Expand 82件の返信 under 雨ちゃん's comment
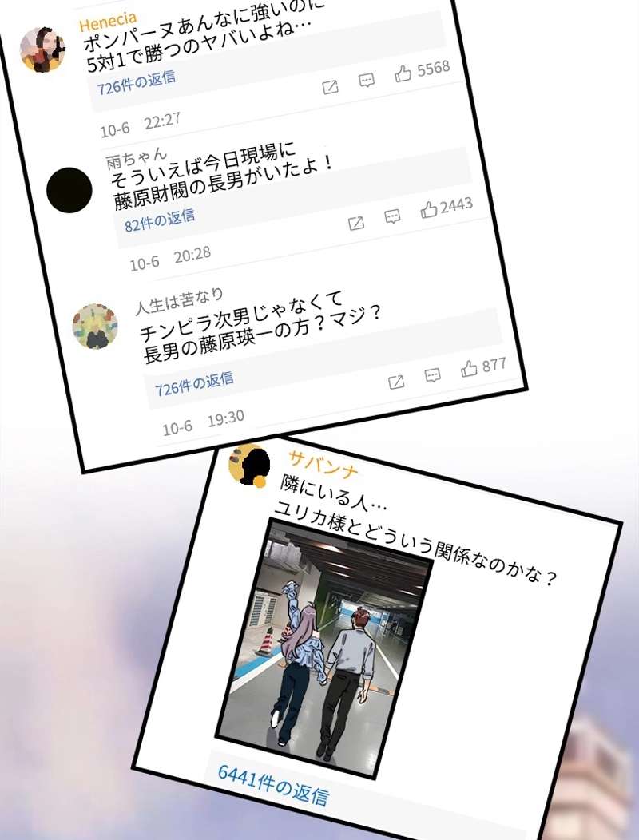The image size is (639, 840). click(160, 220)
